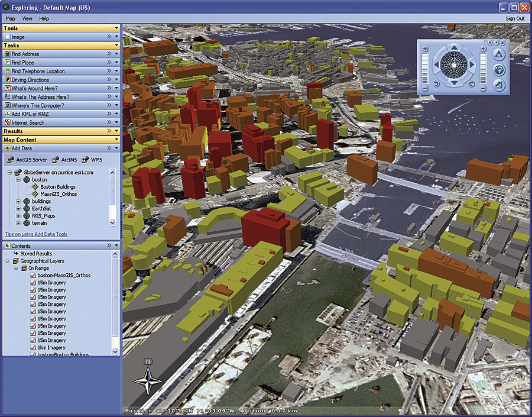Open the View menu
532x417 pixels.
[x=27, y=19]
